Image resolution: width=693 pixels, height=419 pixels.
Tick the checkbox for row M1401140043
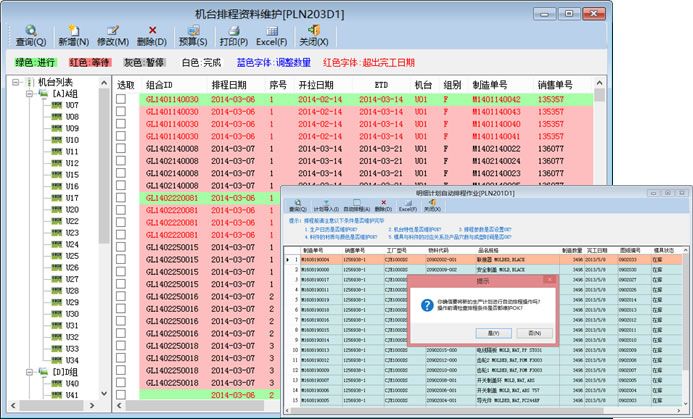coord(121,111)
